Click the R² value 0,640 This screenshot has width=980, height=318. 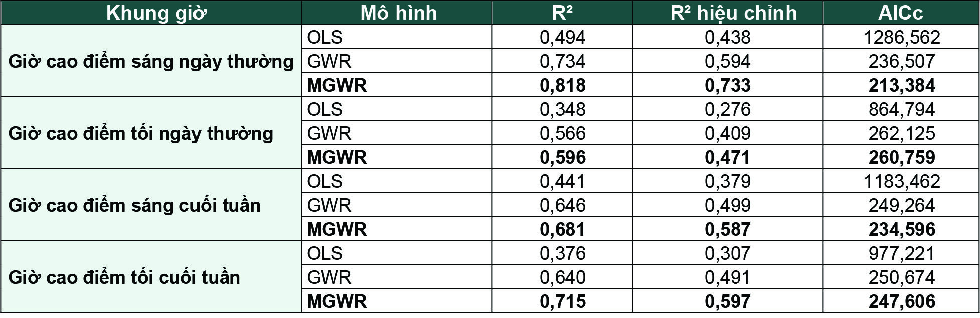(x=562, y=277)
